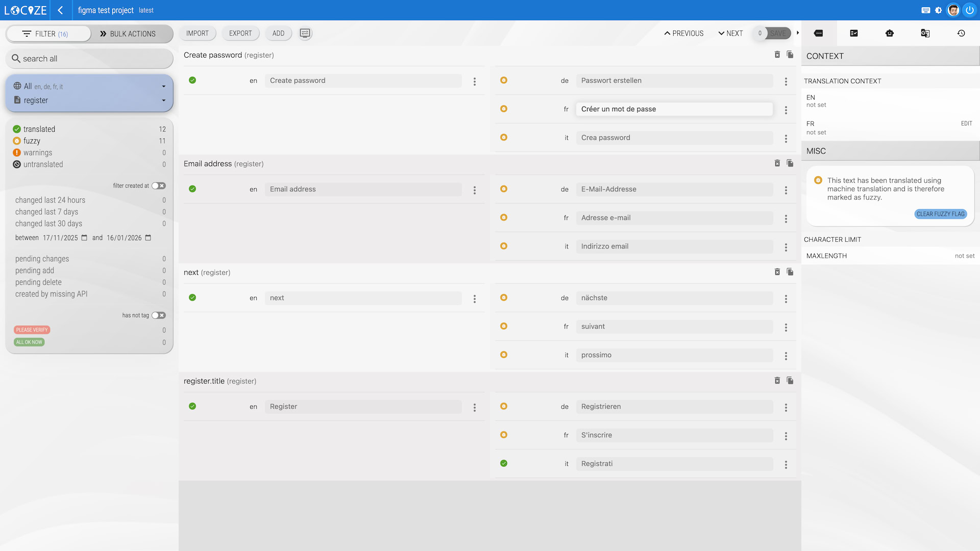Image resolution: width=980 pixels, height=551 pixels.
Task: Toggle the brightness theme icon
Action: pyautogui.click(x=938, y=10)
